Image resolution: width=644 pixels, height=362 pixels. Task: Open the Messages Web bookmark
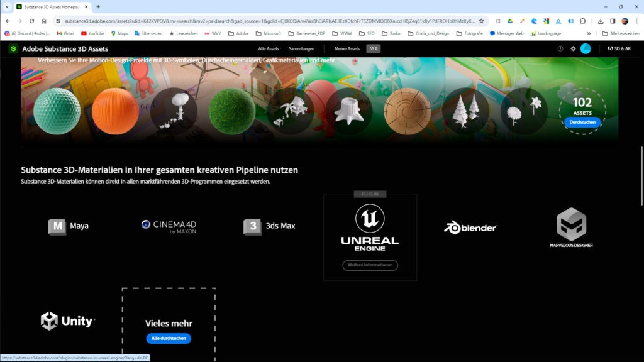point(506,34)
